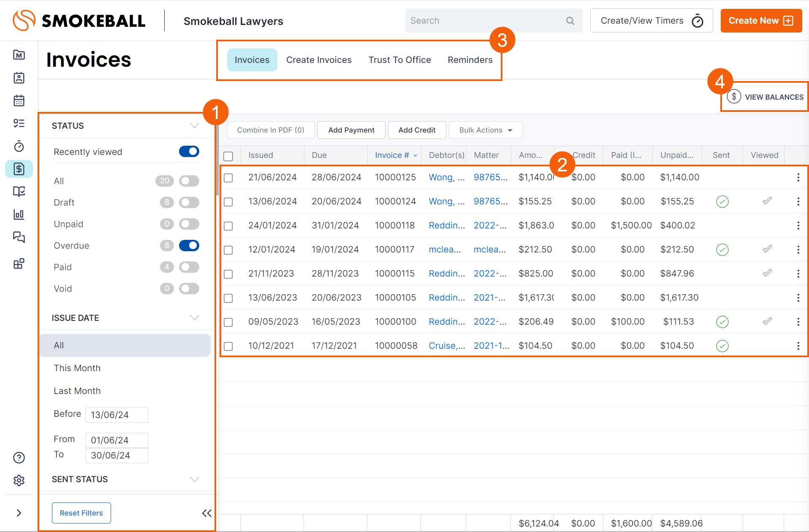Image resolution: width=809 pixels, height=532 pixels.
Task: Sort by the Issued column header
Action: [x=261, y=155]
